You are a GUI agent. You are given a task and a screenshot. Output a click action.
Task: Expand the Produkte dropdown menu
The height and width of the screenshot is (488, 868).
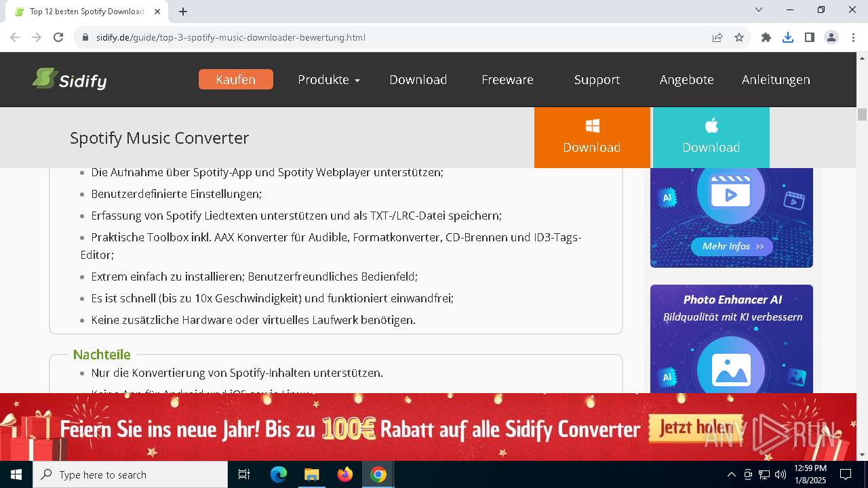(x=329, y=79)
